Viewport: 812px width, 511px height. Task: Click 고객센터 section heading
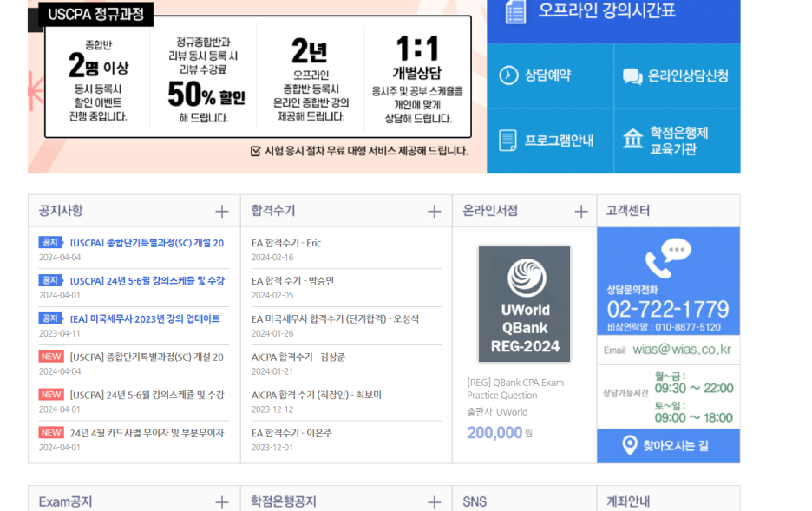(627, 211)
